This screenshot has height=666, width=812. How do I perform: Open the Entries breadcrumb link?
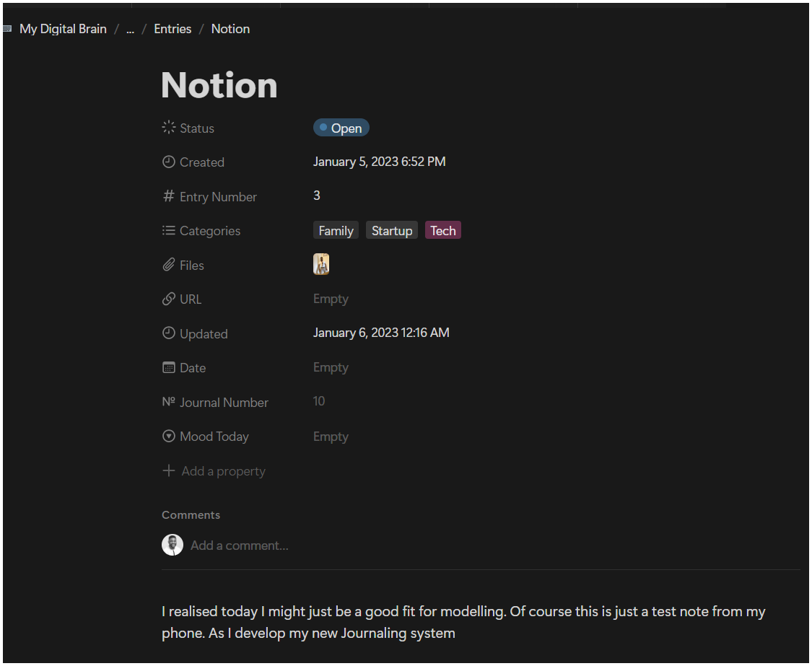[173, 29]
